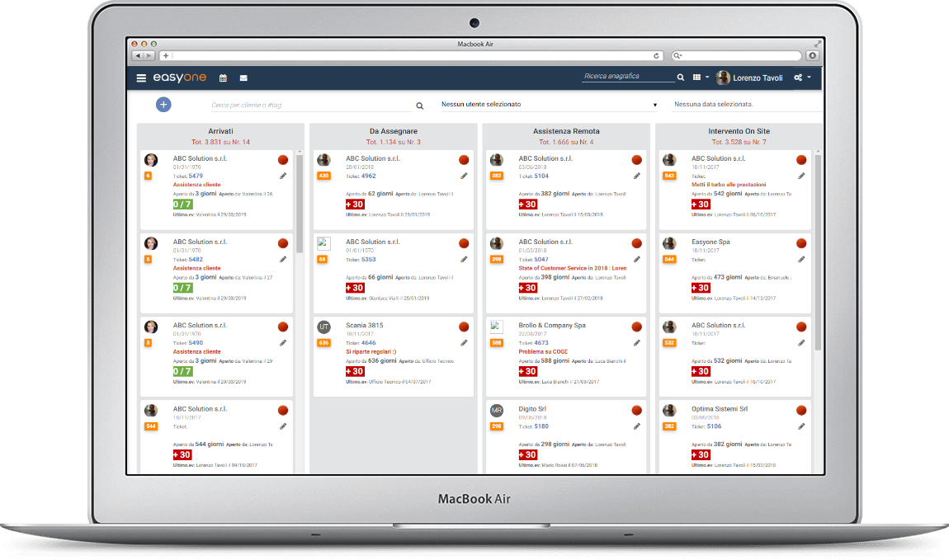Click 'Problema su COGE' text
949x560 pixels.
544,351
